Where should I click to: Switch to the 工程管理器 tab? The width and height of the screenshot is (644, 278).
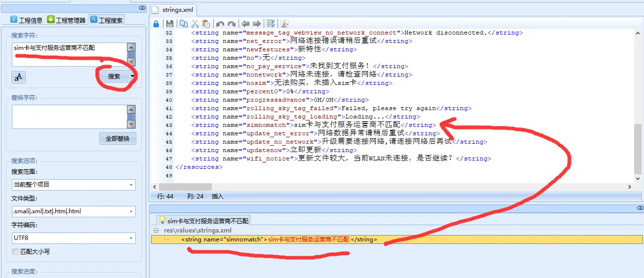pos(67,20)
